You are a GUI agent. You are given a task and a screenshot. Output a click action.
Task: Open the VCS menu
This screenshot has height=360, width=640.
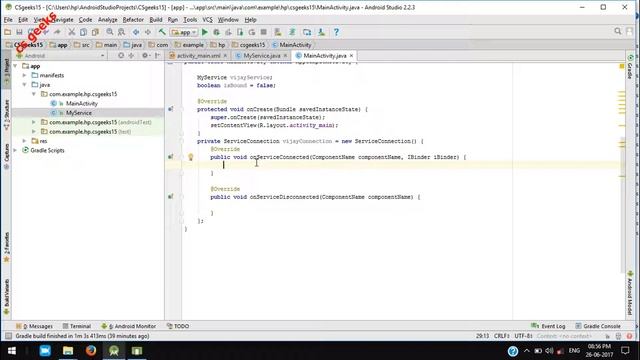click(x=207, y=20)
